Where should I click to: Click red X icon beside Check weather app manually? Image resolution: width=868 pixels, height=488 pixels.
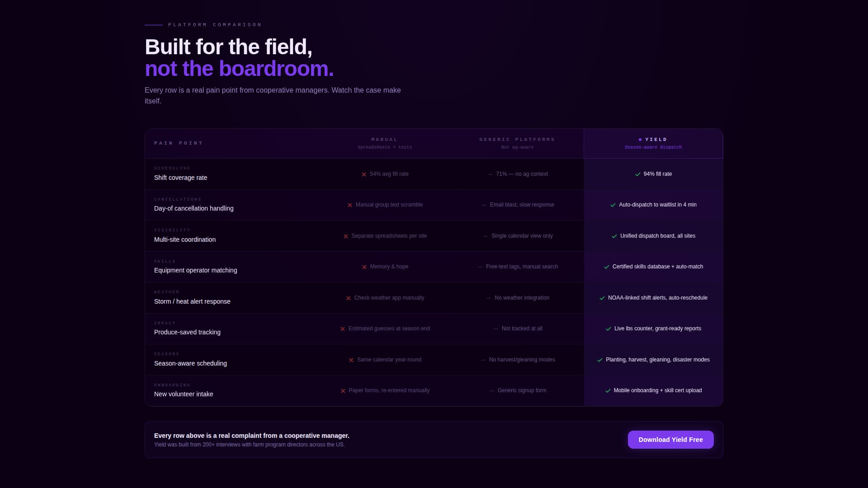pyautogui.click(x=349, y=298)
